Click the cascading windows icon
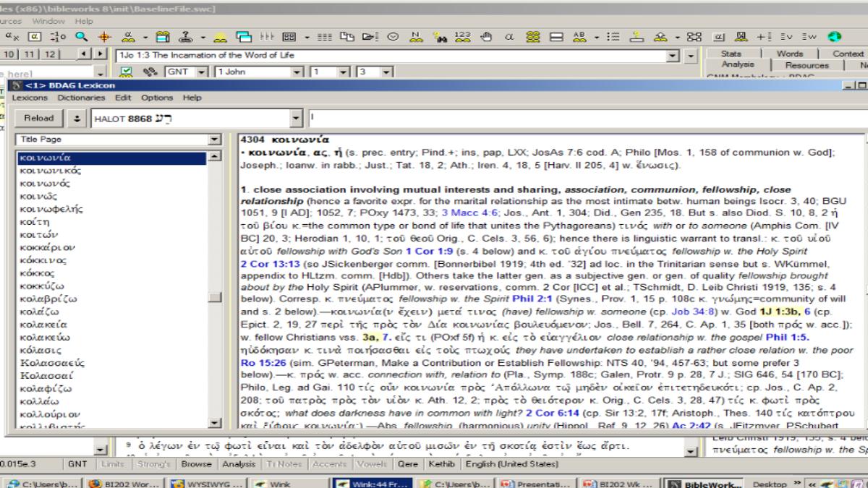The height and width of the screenshot is (488, 868). 244,37
